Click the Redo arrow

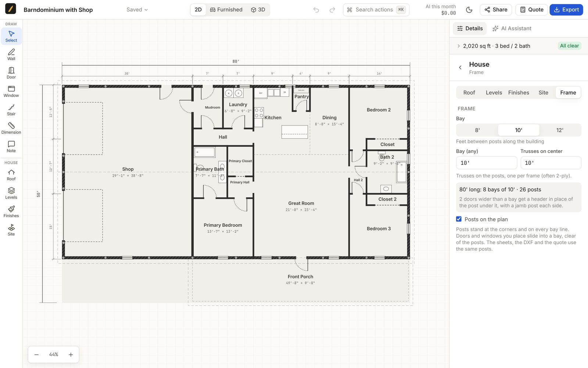click(332, 10)
